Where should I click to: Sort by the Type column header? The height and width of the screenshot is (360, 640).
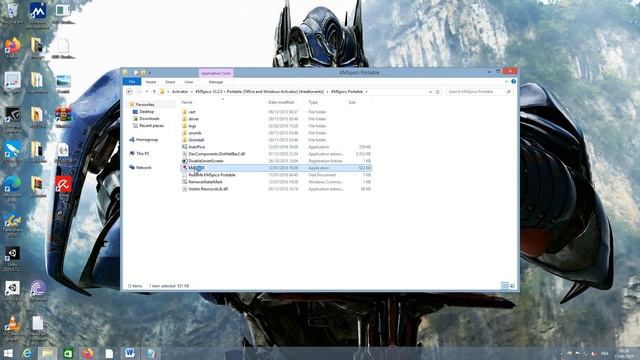[313, 102]
